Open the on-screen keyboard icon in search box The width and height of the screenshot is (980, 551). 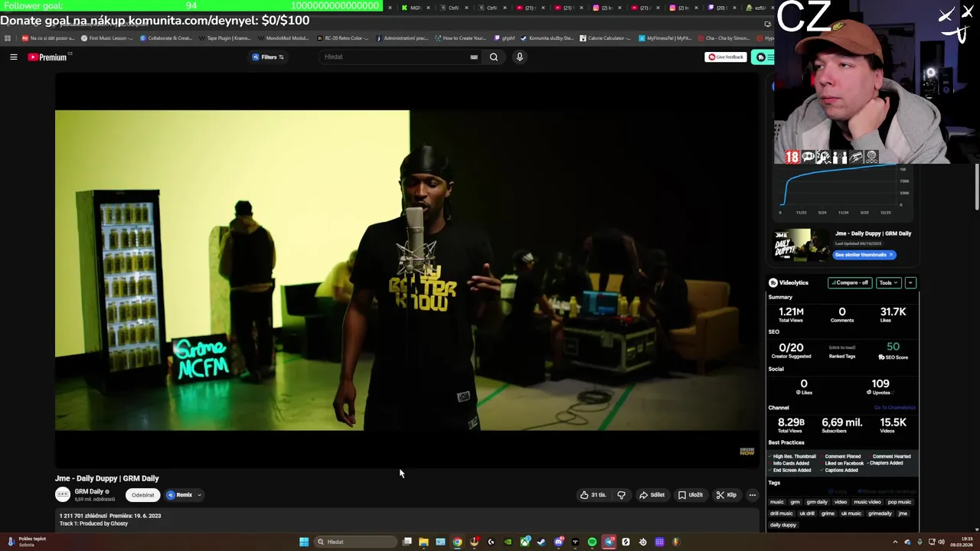pyautogui.click(x=474, y=57)
